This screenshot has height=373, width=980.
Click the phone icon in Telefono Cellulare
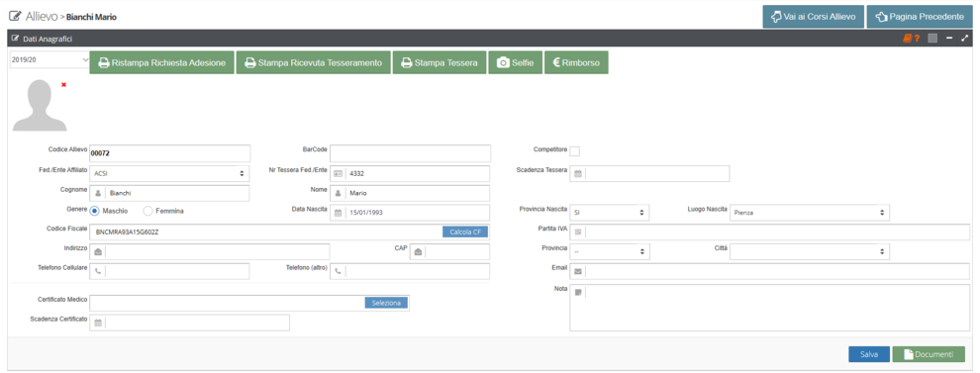tap(97, 271)
